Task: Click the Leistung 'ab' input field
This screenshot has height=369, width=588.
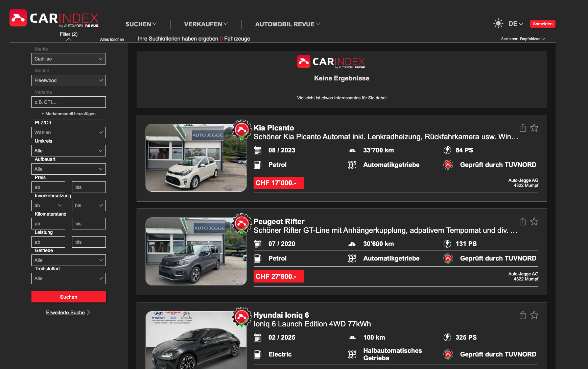Action: (48, 242)
